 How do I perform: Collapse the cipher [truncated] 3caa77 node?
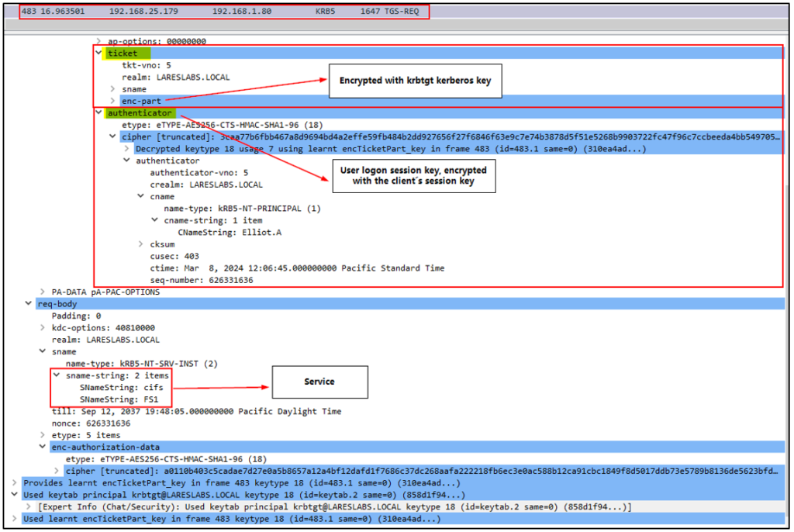(x=113, y=136)
